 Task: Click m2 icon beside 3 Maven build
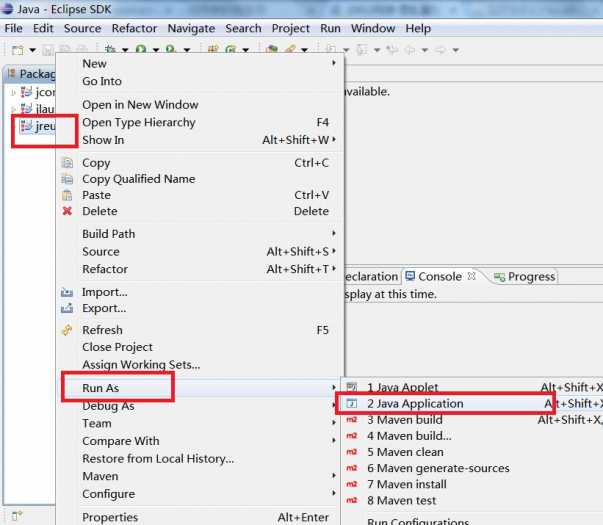tap(352, 420)
